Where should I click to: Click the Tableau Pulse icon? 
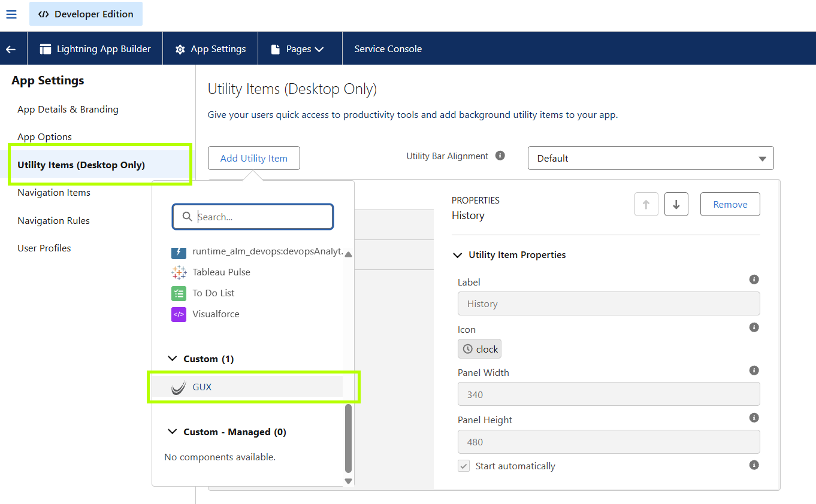[x=179, y=272]
